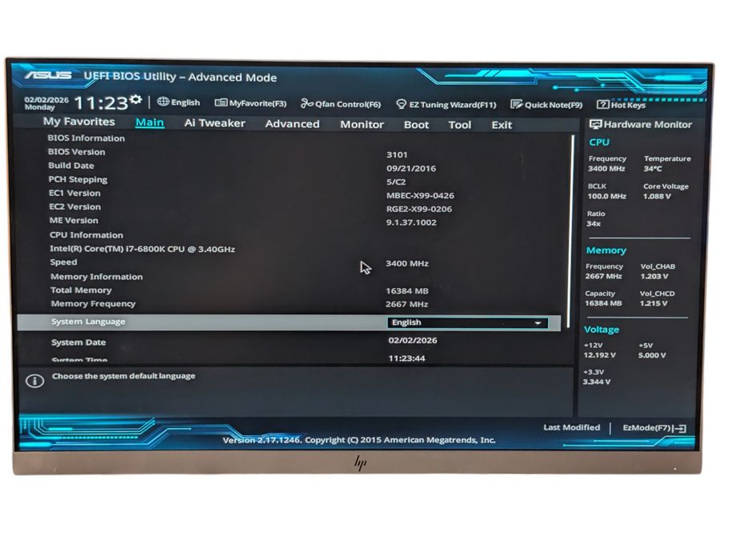Viewport: 744px width, 560px height.
Task: Click the CPU Information heading
Action: (x=86, y=235)
